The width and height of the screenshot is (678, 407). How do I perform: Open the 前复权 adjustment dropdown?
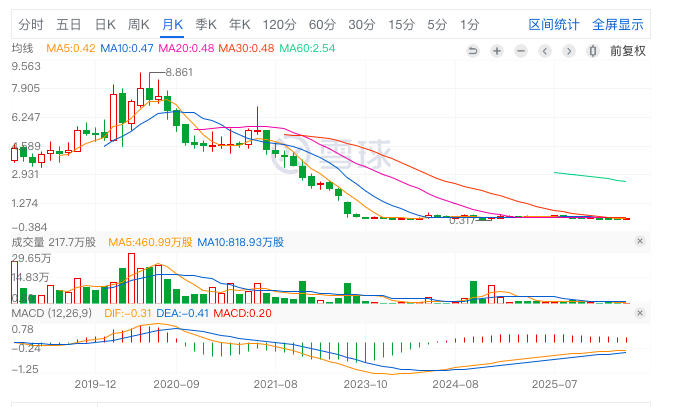point(628,51)
